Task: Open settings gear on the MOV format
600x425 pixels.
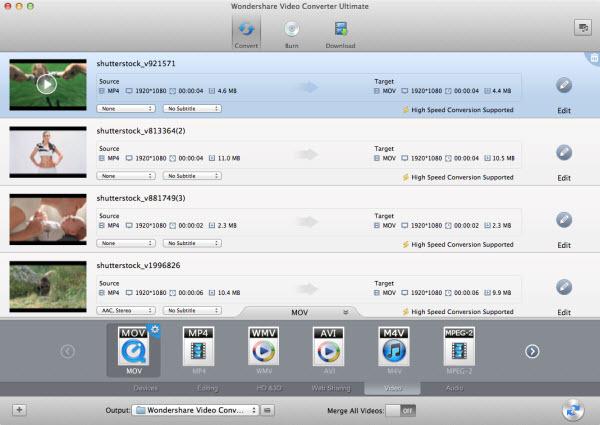Action: click(x=155, y=330)
